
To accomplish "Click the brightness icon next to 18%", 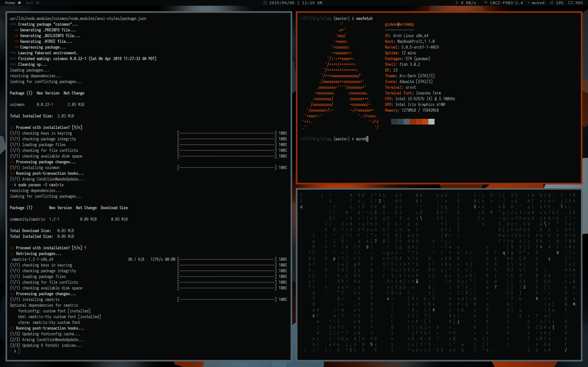I will point(551,3).
